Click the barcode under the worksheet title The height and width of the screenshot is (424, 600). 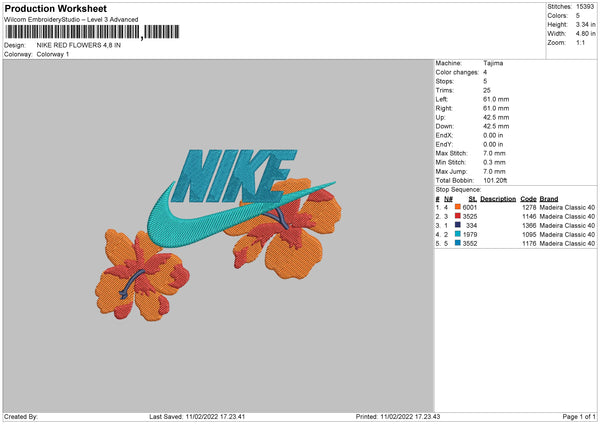(91, 32)
